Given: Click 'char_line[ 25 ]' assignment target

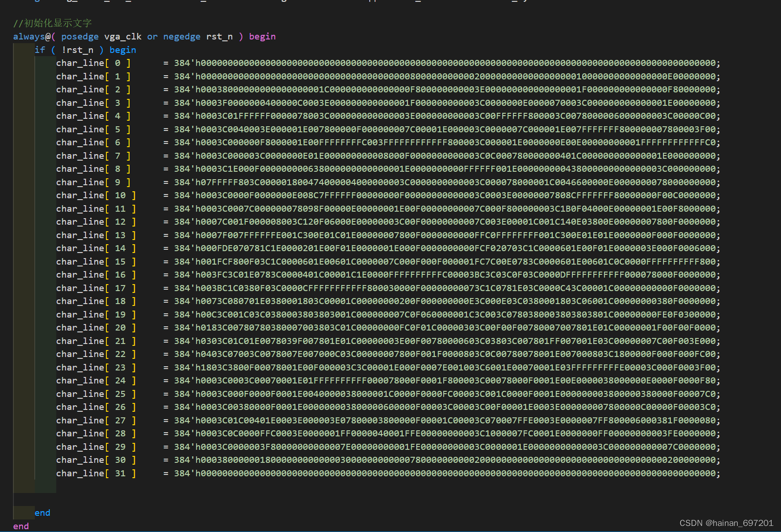Looking at the screenshot, I should 96,394.
